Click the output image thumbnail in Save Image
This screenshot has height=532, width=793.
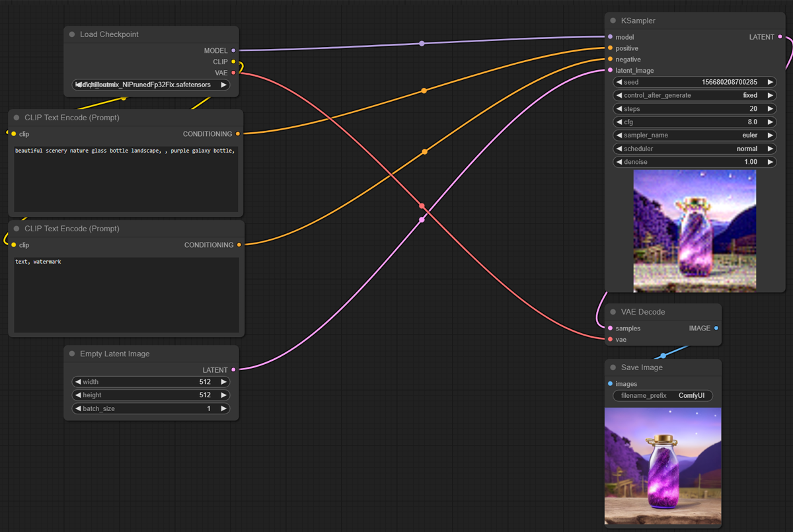tap(663, 467)
